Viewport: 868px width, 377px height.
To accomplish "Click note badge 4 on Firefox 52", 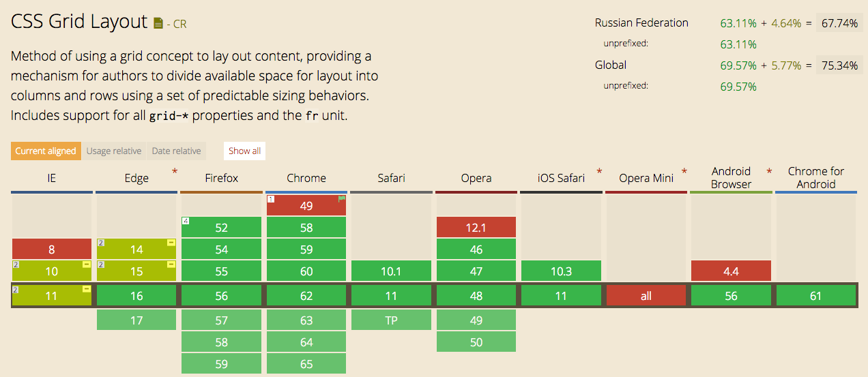I will click(186, 221).
